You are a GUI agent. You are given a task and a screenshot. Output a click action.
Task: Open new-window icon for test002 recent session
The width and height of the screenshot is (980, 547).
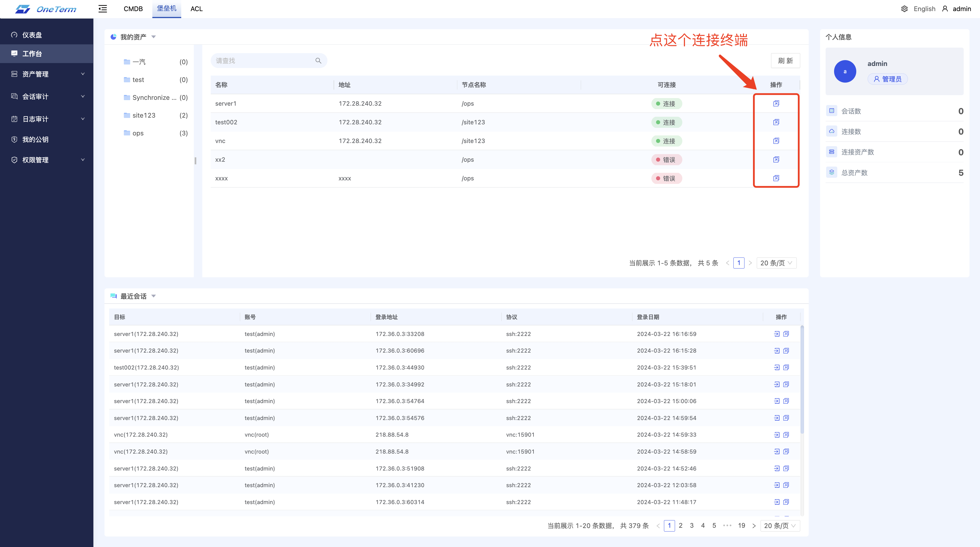(786, 367)
